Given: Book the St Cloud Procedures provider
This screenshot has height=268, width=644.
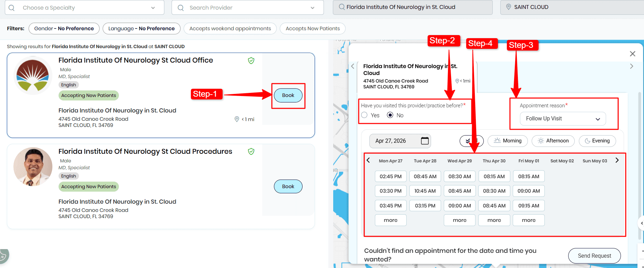Looking at the screenshot, I should click(288, 186).
